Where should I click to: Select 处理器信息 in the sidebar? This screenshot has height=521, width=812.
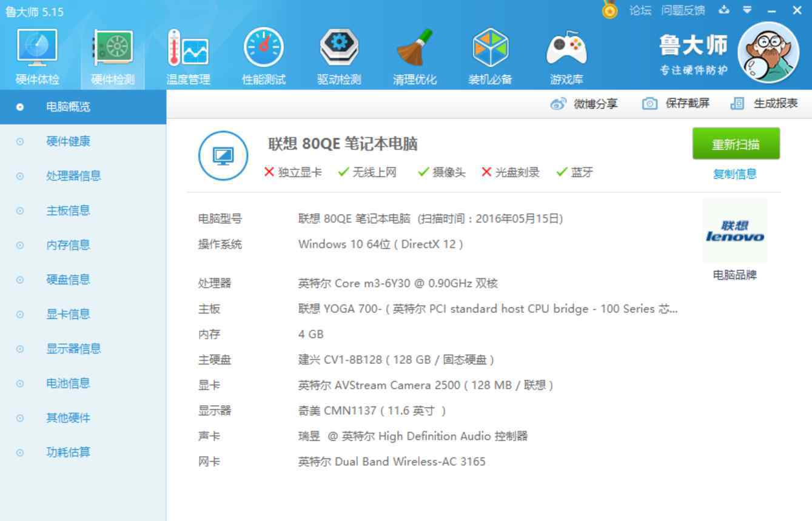click(x=73, y=176)
